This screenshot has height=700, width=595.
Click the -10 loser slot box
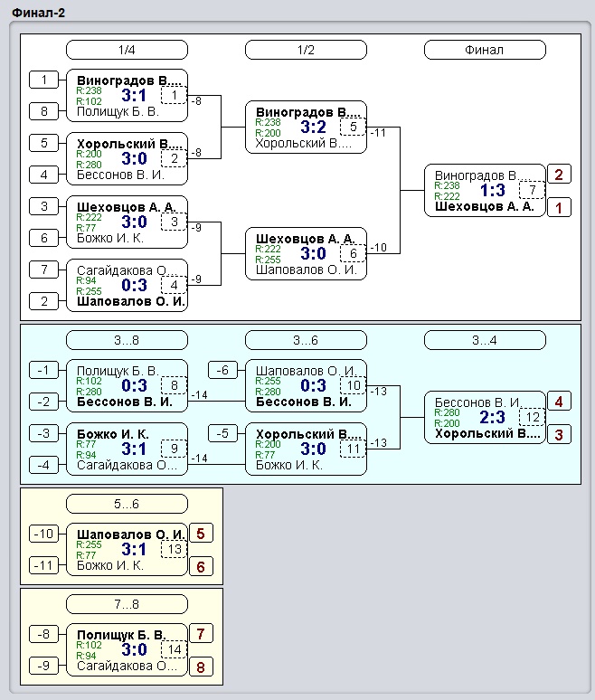coord(43,534)
